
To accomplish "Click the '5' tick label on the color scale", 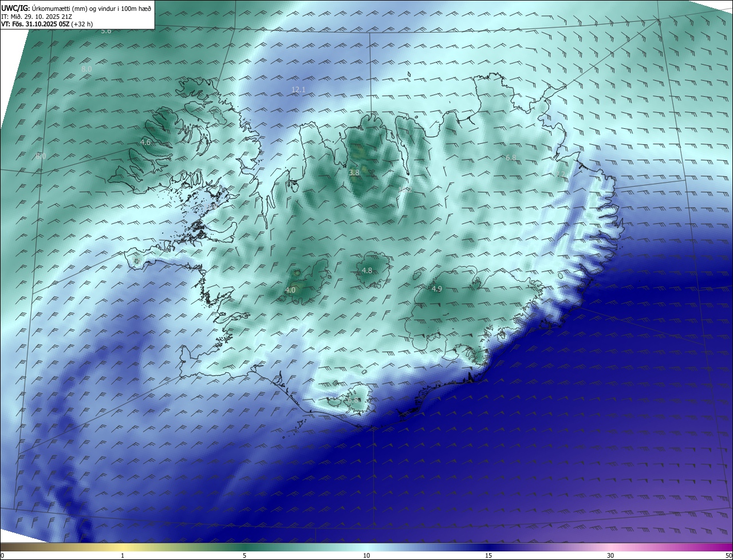I will pyautogui.click(x=245, y=555).
